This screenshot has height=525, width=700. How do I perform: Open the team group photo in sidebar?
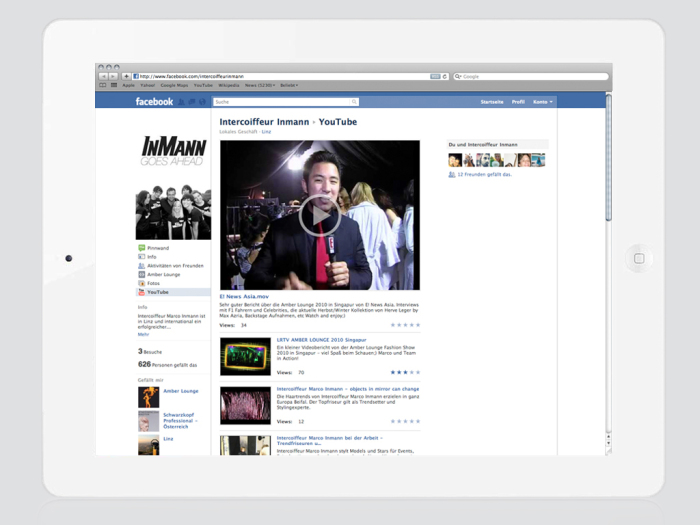(173, 212)
